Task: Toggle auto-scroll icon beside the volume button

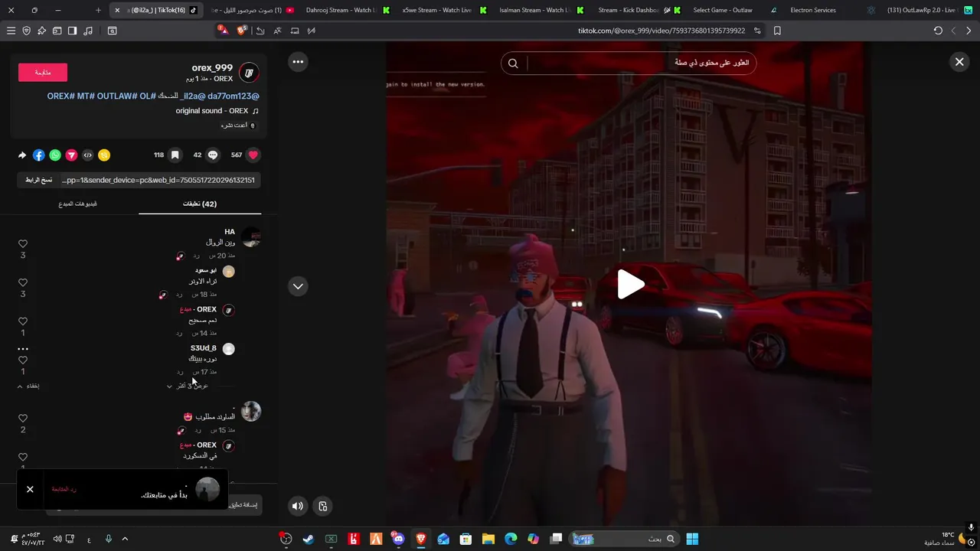Action: pyautogui.click(x=323, y=506)
